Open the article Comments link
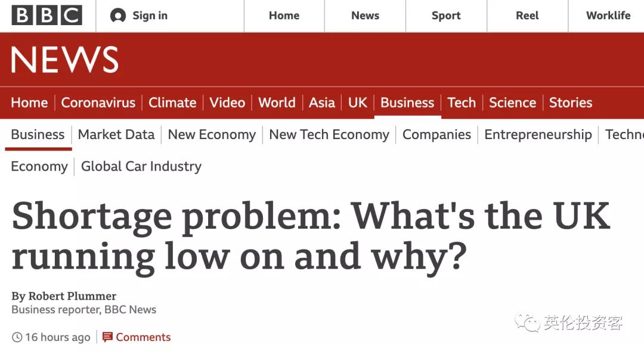This screenshot has width=644, height=351. pos(143,337)
